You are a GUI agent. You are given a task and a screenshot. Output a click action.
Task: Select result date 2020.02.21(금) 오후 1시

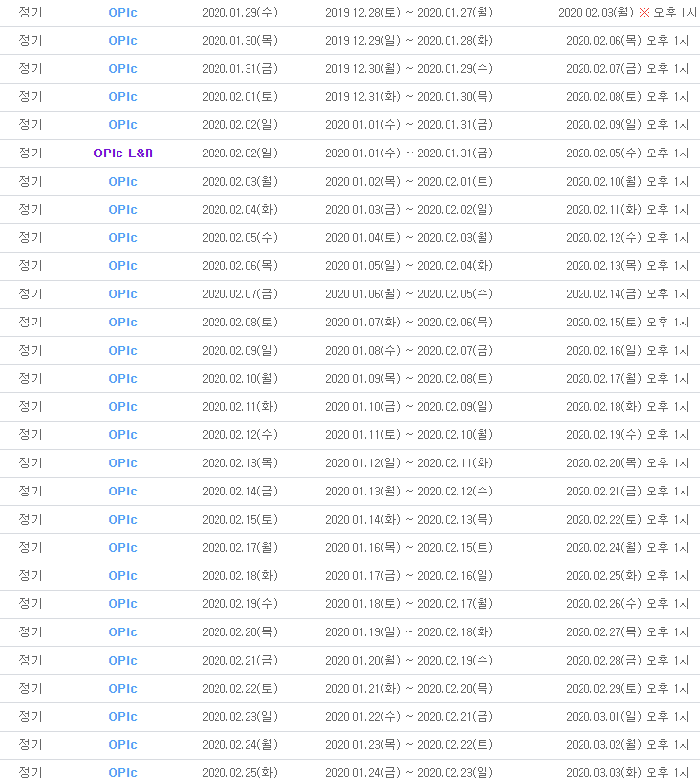627,491
